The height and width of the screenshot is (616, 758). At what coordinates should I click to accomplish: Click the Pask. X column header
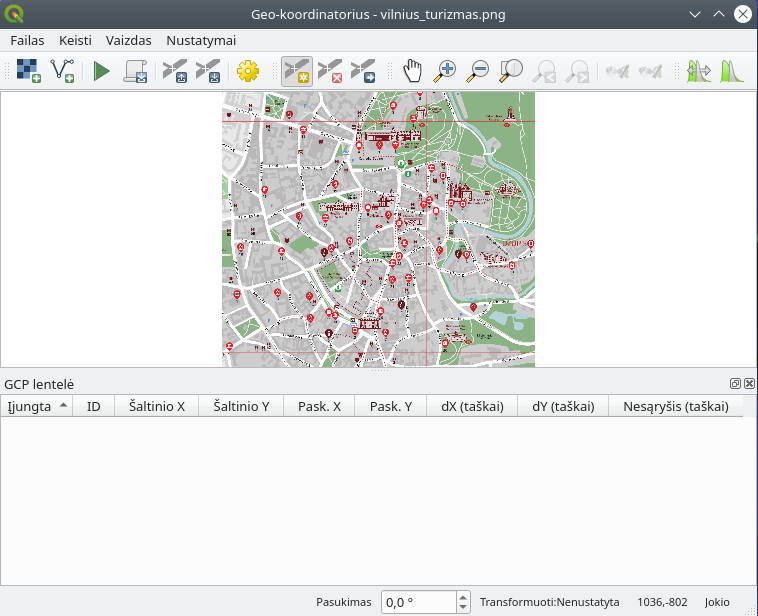pyautogui.click(x=319, y=406)
